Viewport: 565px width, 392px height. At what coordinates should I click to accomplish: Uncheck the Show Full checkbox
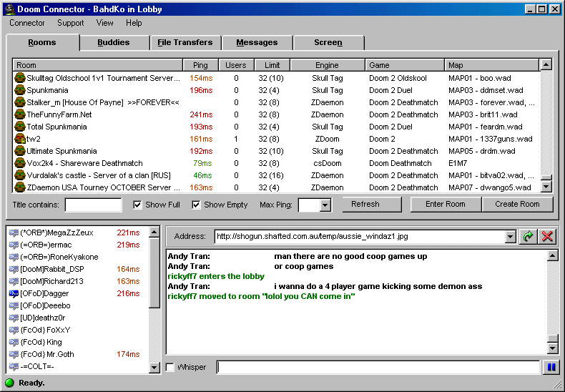[137, 205]
